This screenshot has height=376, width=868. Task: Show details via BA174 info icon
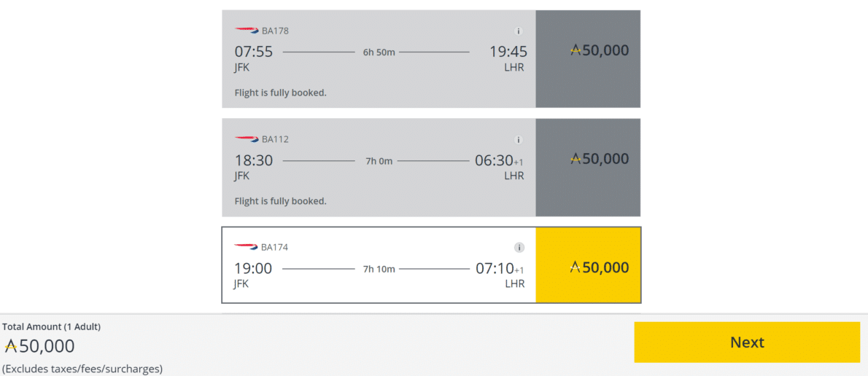coord(519,247)
